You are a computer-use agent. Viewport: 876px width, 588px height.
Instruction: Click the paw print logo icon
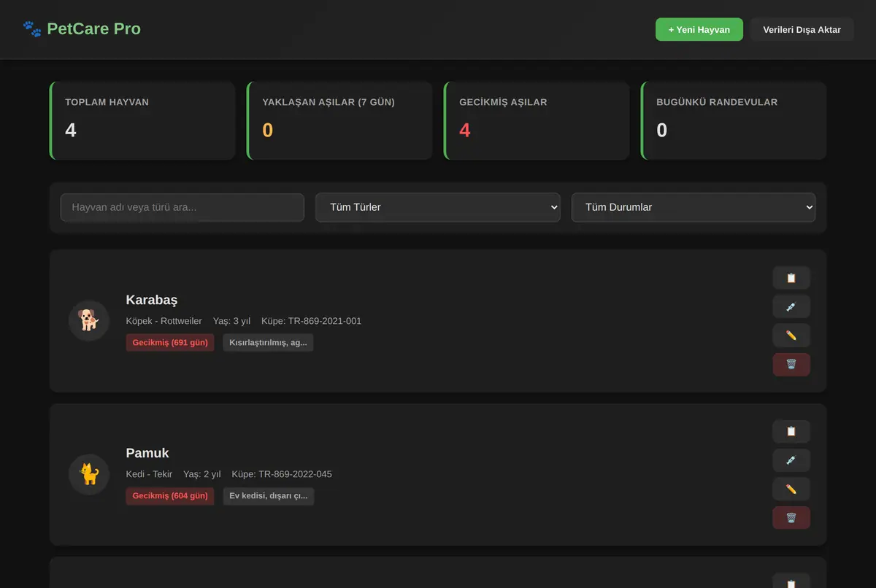tap(32, 29)
